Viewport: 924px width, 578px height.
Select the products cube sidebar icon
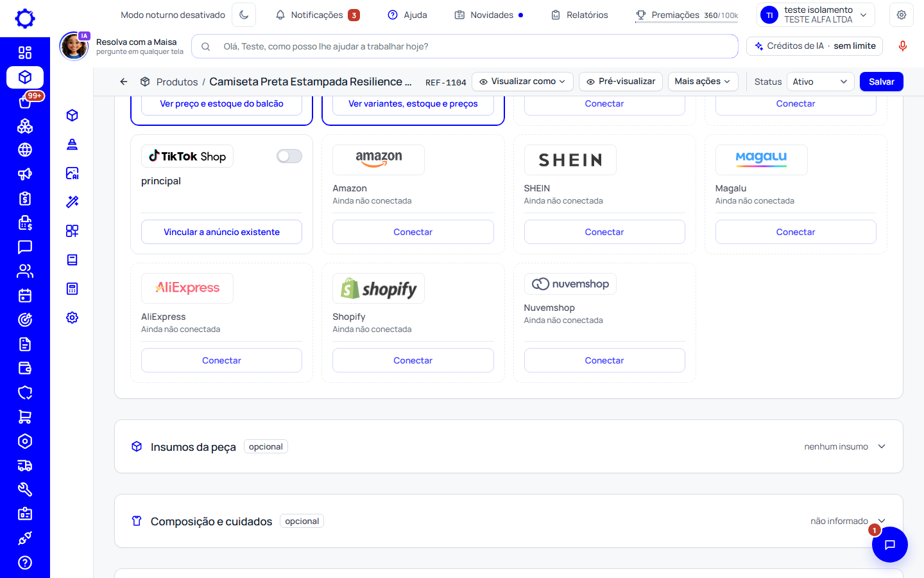(25, 77)
